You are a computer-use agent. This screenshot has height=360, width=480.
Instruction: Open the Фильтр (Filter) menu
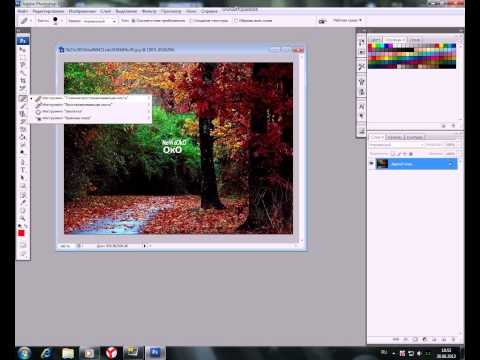tap(149, 11)
